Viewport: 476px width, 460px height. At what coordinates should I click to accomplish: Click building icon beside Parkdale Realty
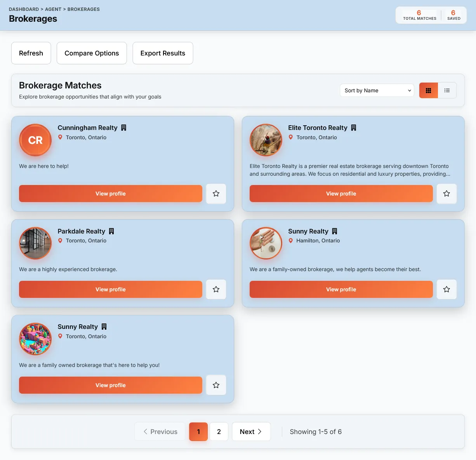(x=111, y=231)
